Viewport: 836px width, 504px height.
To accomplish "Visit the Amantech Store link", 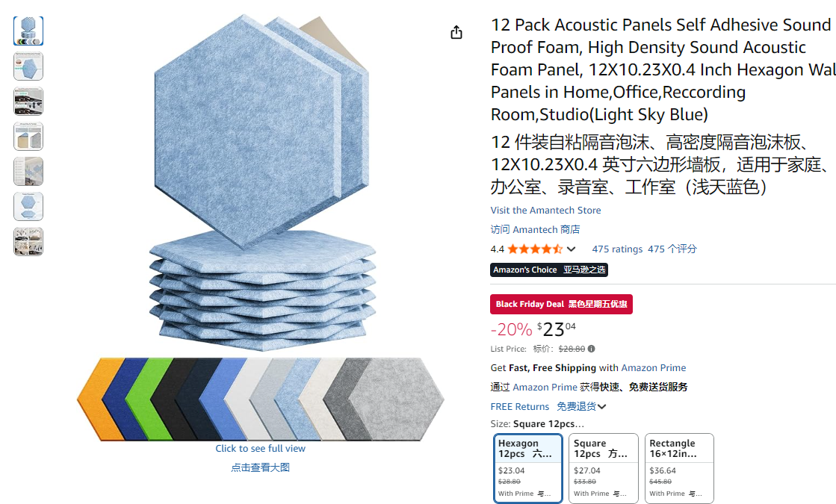I will click(x=545, y=211).
